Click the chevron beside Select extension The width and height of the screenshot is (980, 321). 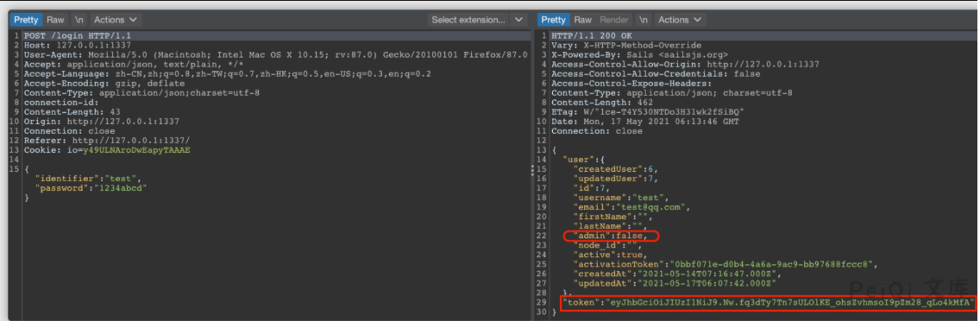tap(518, 20)
